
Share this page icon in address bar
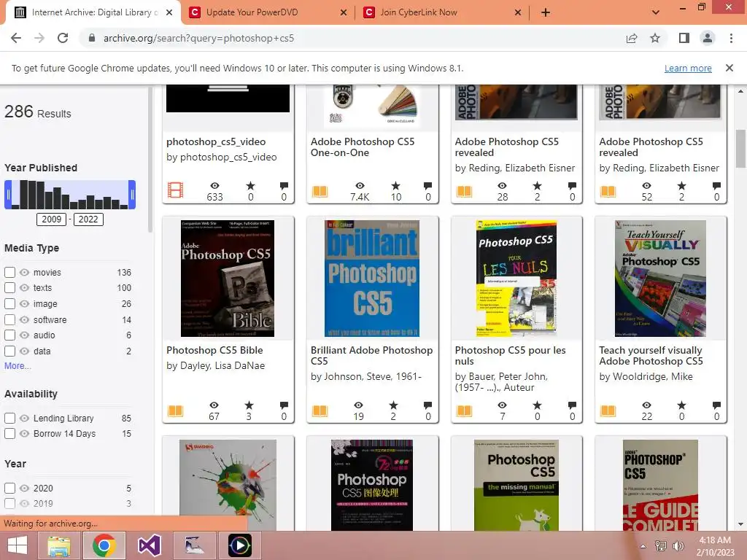tap(632, 38)
